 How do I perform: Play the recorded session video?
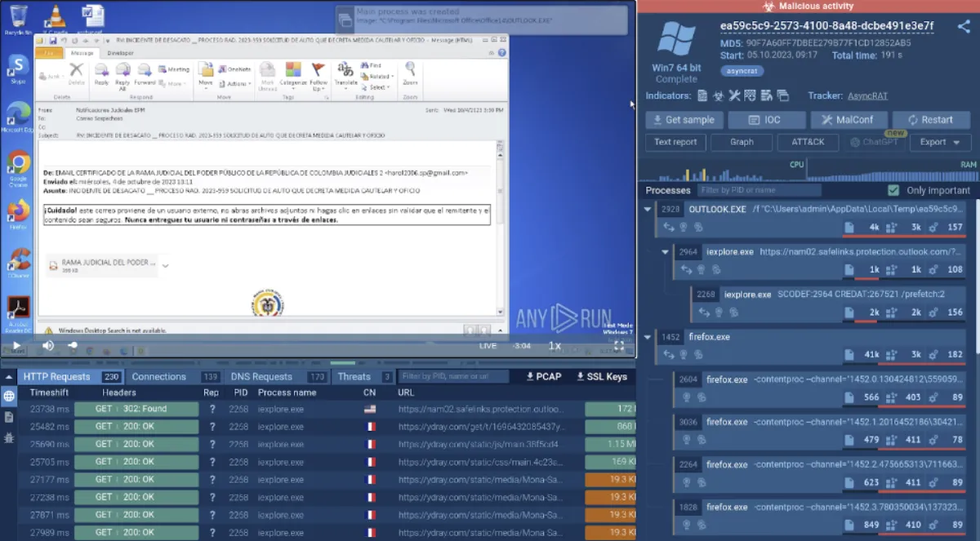click(x=16, y=346)
